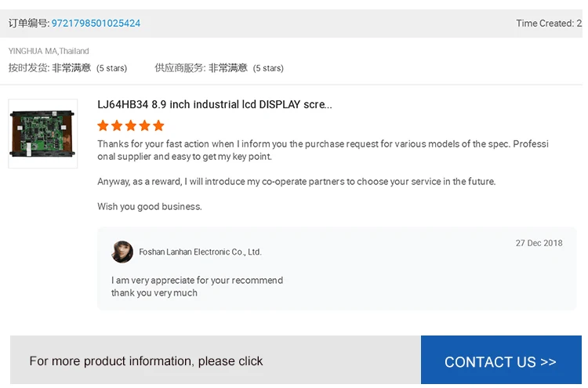Click the third orange rating star

tap(131, 125)
